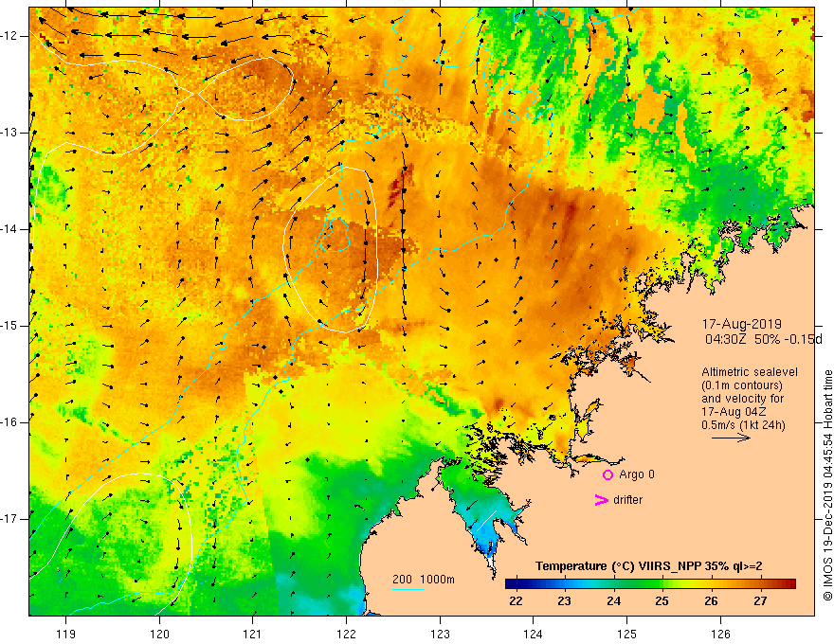Click the longitude '119' axis label

pos(66,634)
